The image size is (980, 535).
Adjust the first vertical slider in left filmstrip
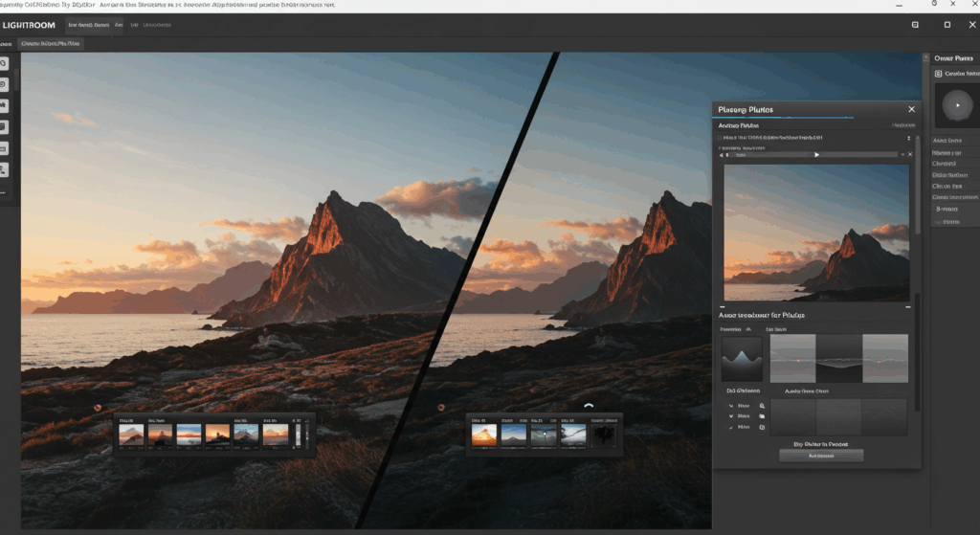tap(298, 435)
